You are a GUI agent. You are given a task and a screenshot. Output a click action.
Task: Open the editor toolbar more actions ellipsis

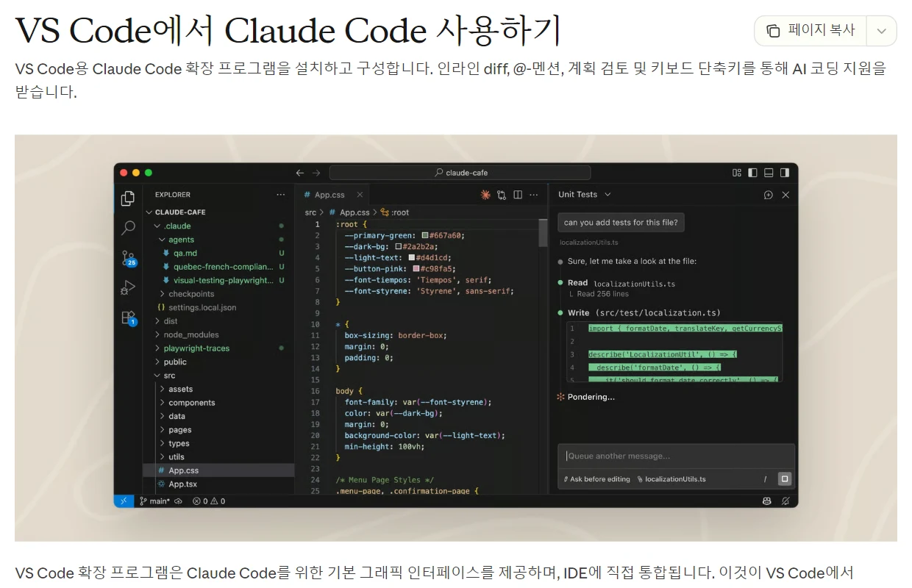(535, 195)
